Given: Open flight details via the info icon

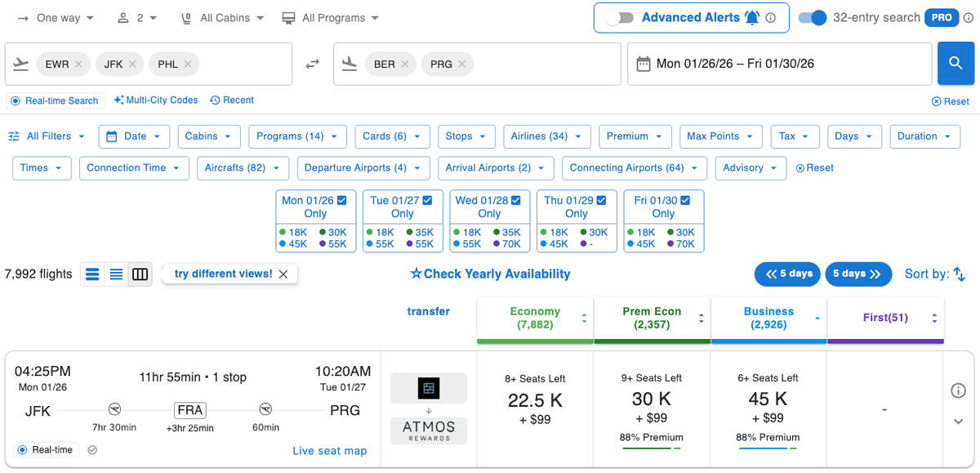Looking at the screenshot, I should point(959,390).
